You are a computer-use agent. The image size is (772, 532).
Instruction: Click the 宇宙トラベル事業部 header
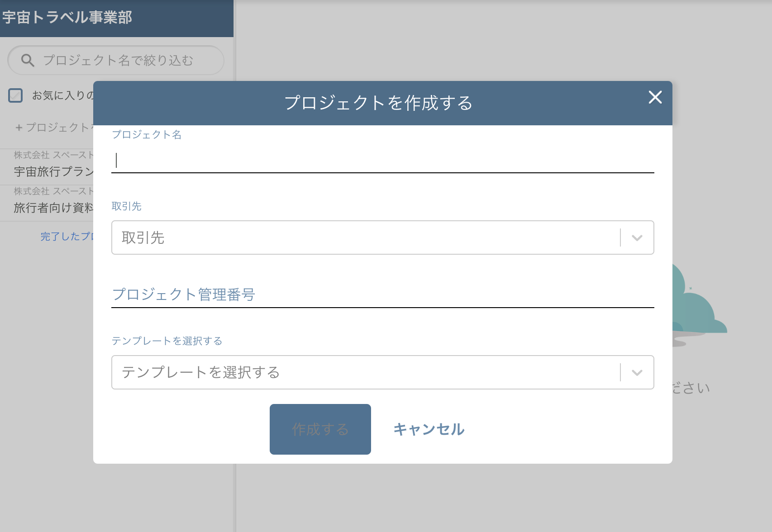pyautogui.click(x=67, y=18)
